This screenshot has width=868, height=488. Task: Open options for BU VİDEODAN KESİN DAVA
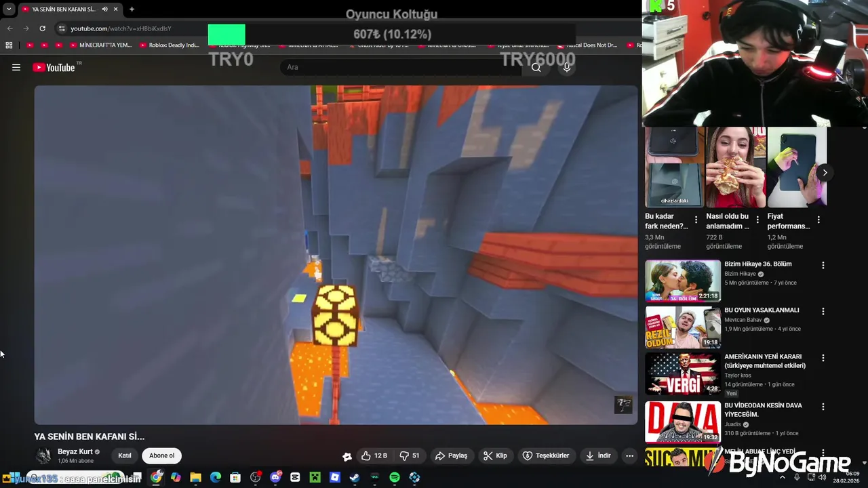point(823,407)
